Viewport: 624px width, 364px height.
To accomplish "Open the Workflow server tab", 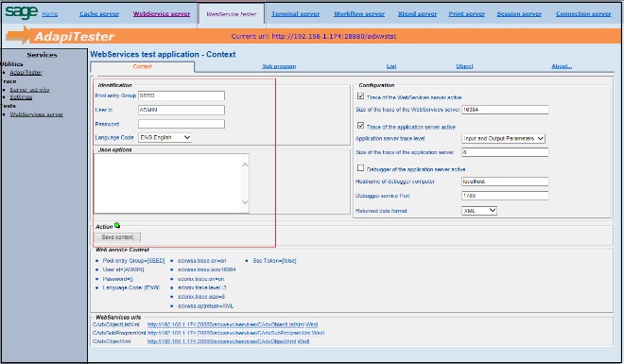I will pos(359,14).
